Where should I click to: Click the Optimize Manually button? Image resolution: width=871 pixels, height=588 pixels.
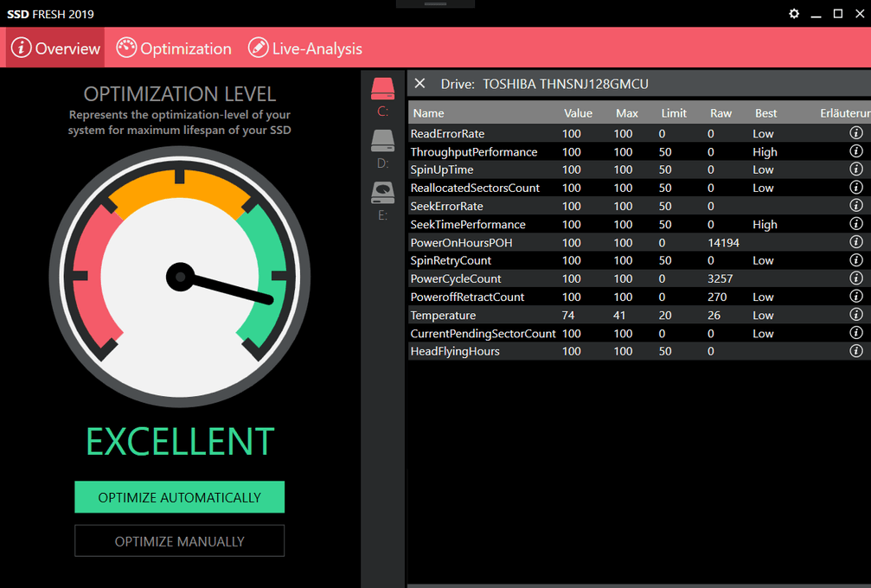click(x=179, y=540)
